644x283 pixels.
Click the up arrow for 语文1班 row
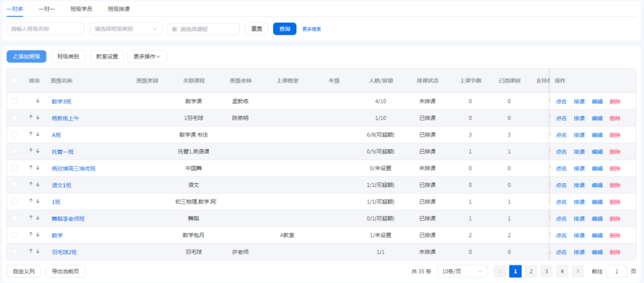pyautogui.click(x=30, y=184)
